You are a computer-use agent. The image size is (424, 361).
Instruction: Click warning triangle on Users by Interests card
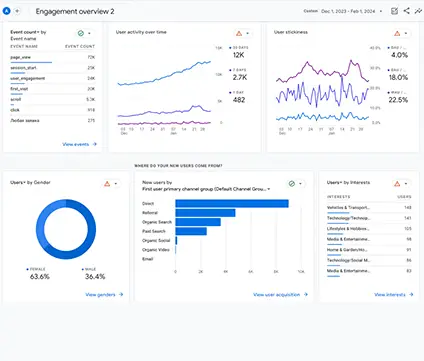[x=397, y=184]
